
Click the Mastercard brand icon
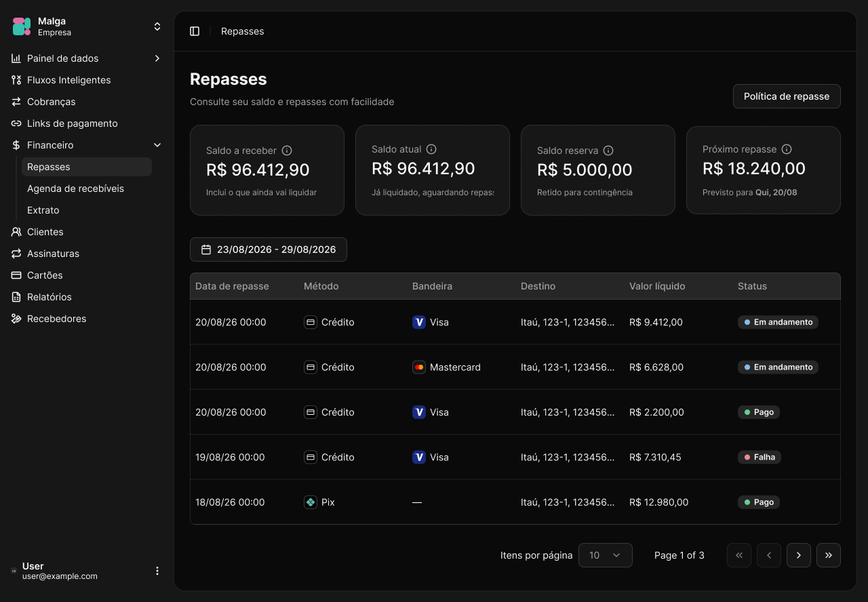tap(419, 367)
